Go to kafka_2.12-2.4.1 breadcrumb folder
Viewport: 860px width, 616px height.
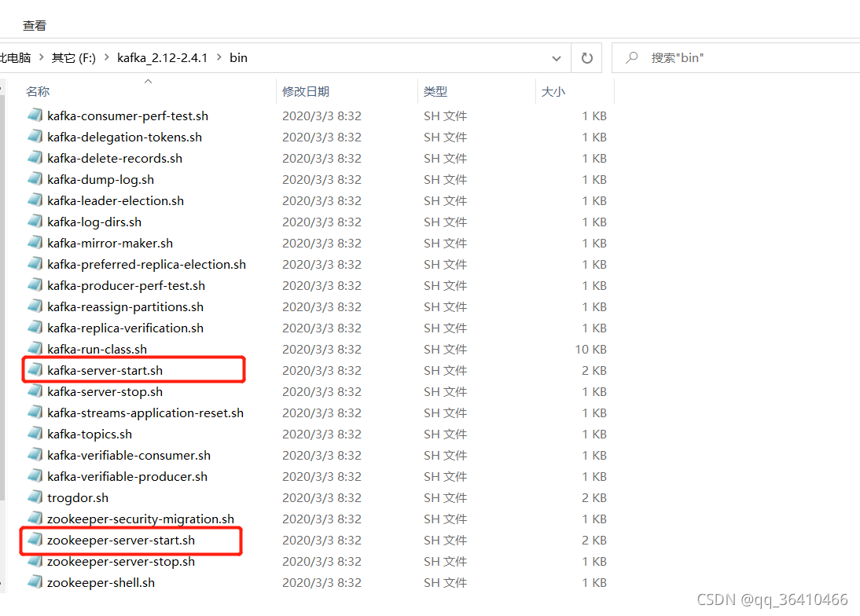point(163,57)
